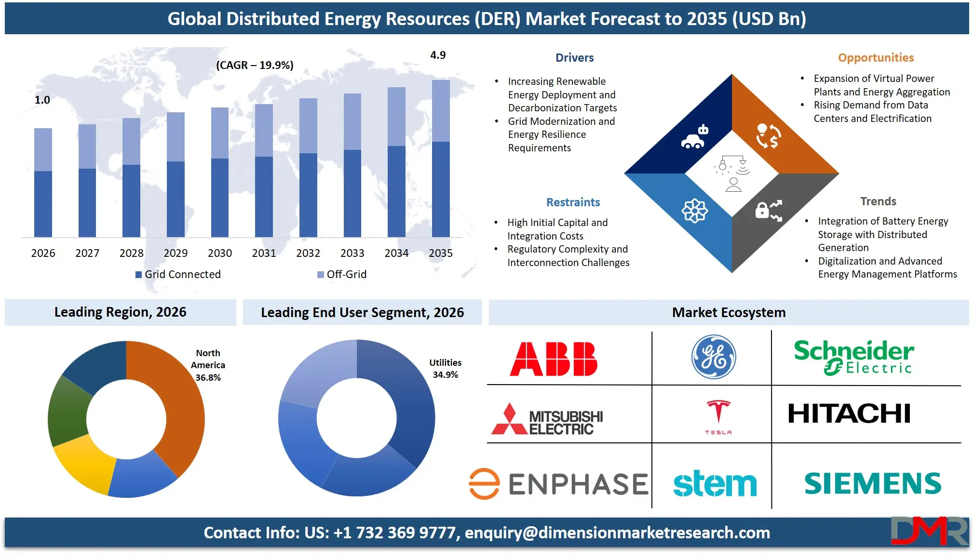974x560 pixels.
Task: Click 'Expansion of Virtual Power Plants' bullet
Action: click(x=882, y=85)
